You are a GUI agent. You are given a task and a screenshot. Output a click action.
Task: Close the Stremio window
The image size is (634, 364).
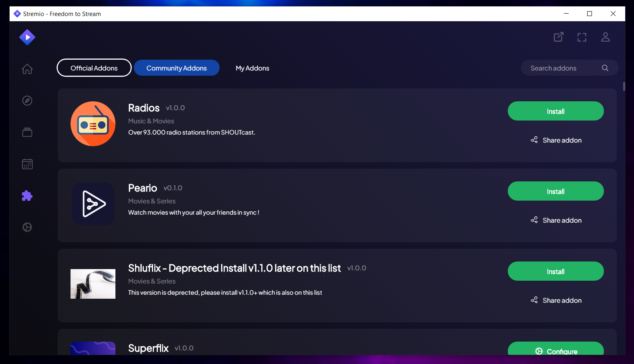click(613, 14)
